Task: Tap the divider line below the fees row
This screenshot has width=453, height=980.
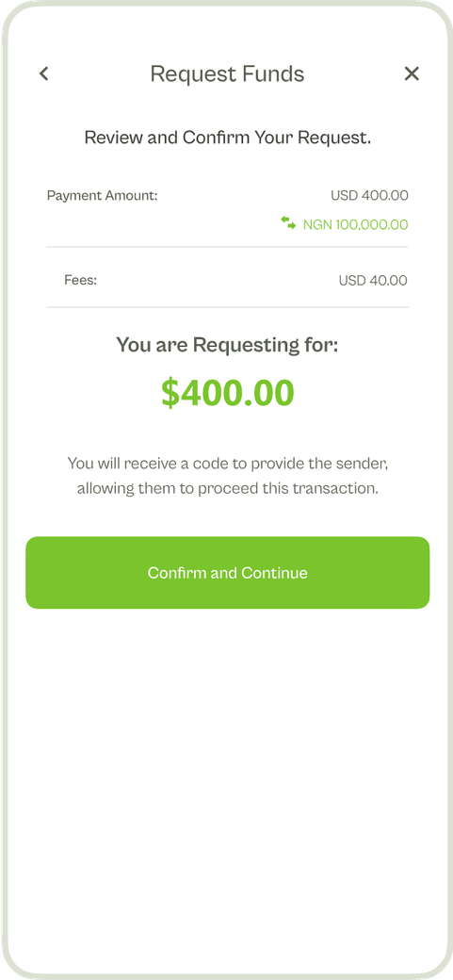Action: [227, 307]
